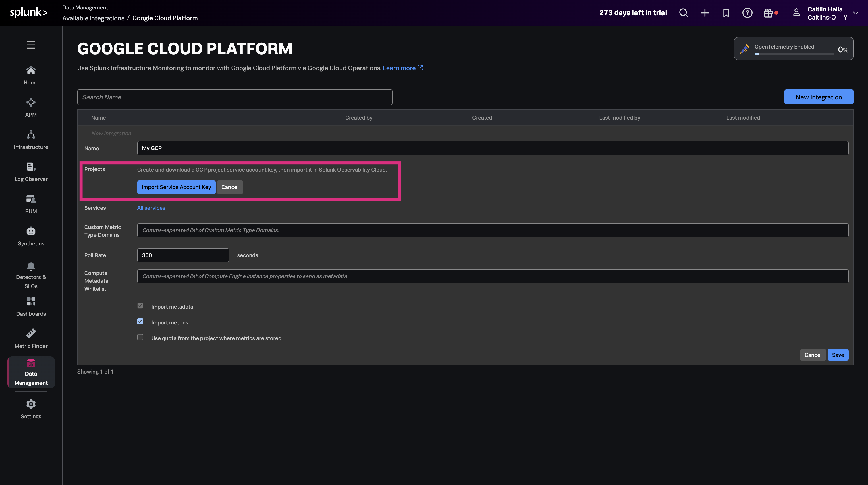868x485 pixels.
Task: Click Import Service Account Key button
Action: click(176, 187)
